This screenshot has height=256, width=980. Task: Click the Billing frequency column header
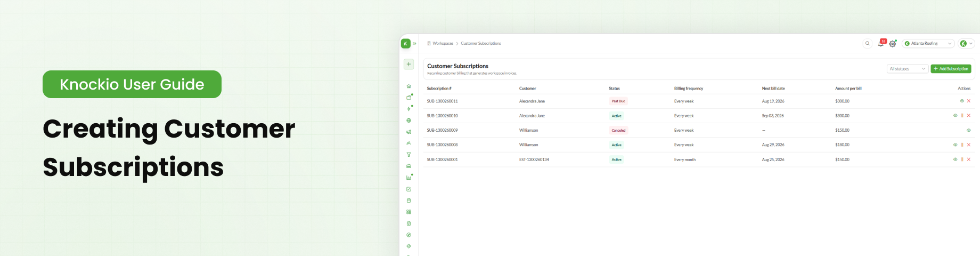(x=689, y=89)
